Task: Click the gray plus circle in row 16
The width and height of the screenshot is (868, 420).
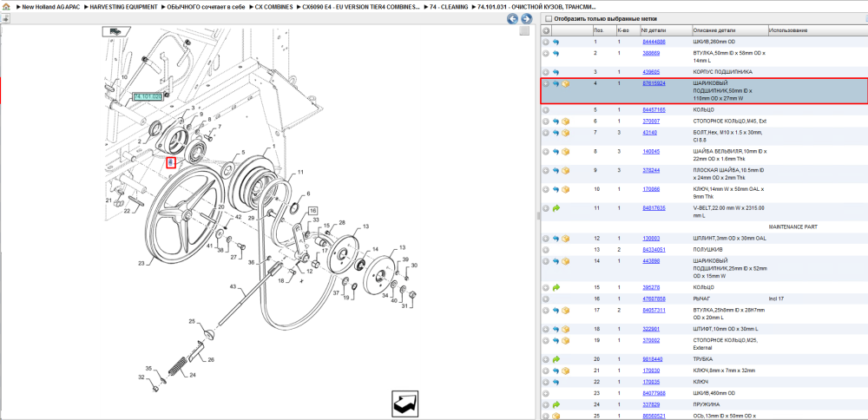Action: pyautogui.click(x=546, y=299)
